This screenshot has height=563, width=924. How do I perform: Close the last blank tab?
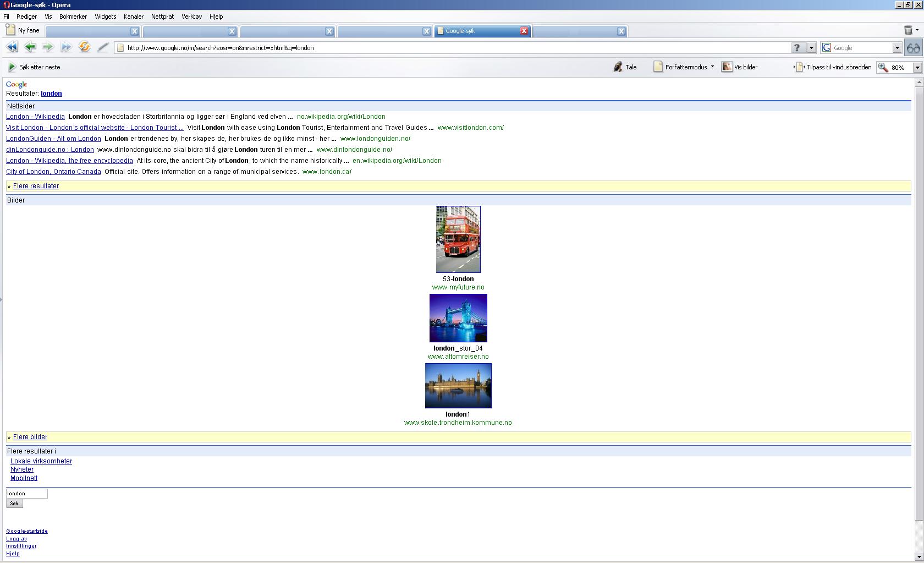[621, 31]
